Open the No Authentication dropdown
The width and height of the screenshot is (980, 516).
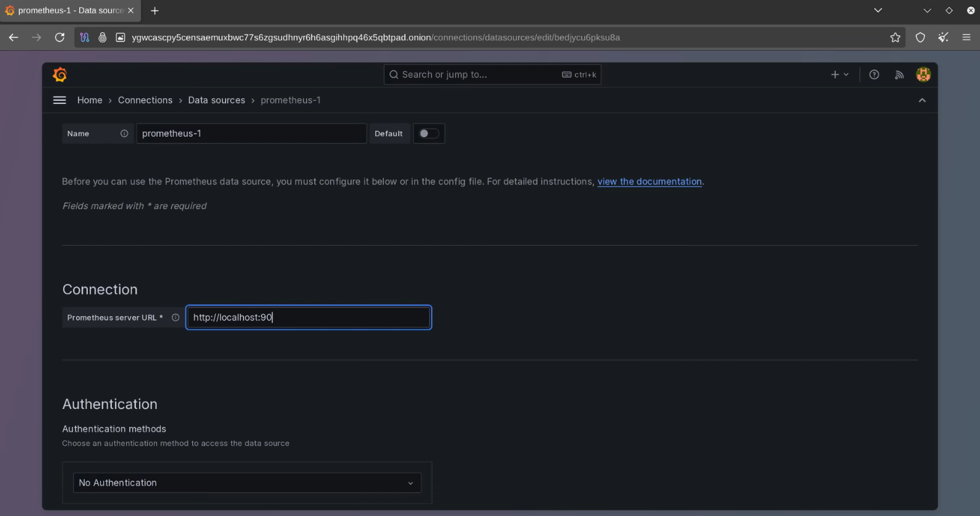[247, 483]
